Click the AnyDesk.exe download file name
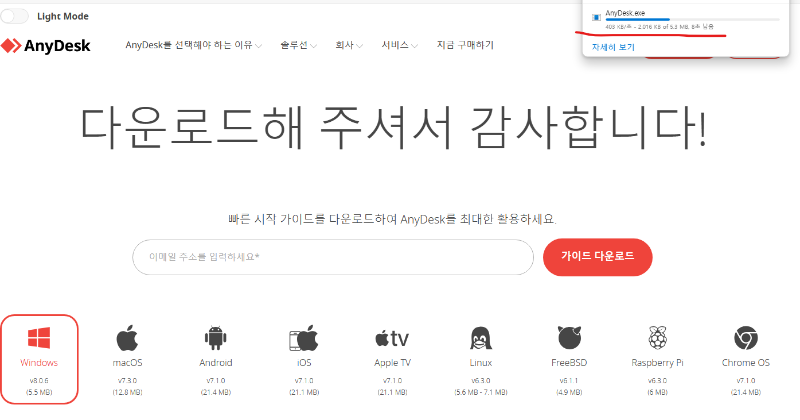The image size is (800, 420). coord(625,13)
